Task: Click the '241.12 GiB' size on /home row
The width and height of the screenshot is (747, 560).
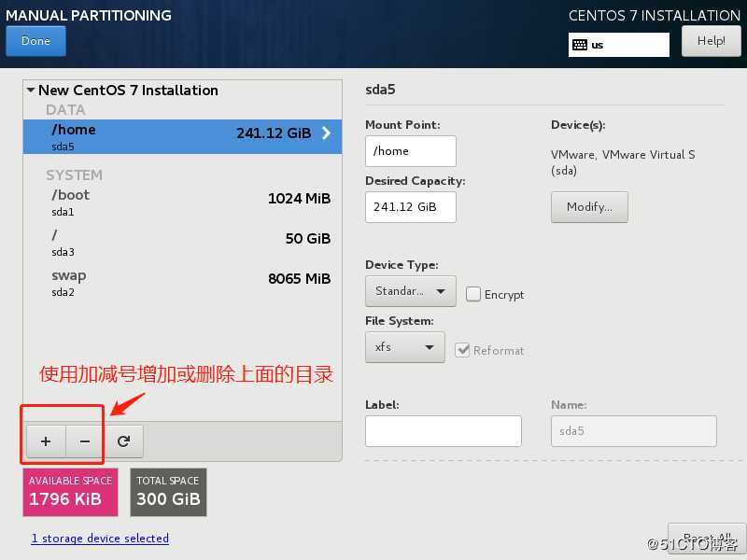Action: click(274, 133)
